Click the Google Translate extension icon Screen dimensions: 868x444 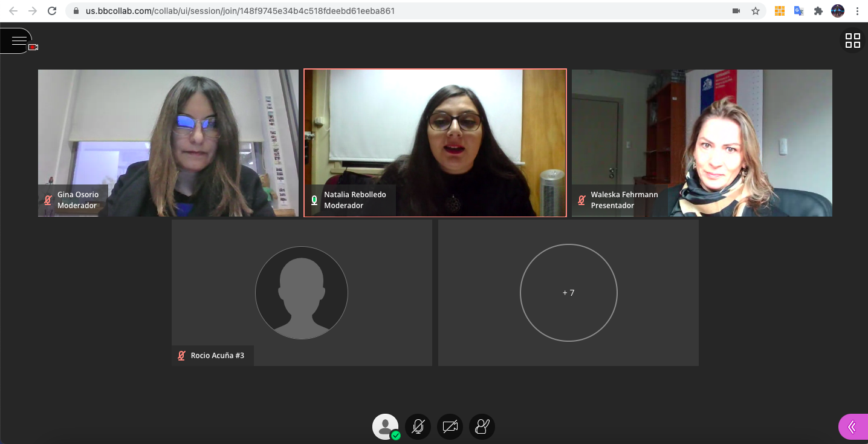pos(798,11)
